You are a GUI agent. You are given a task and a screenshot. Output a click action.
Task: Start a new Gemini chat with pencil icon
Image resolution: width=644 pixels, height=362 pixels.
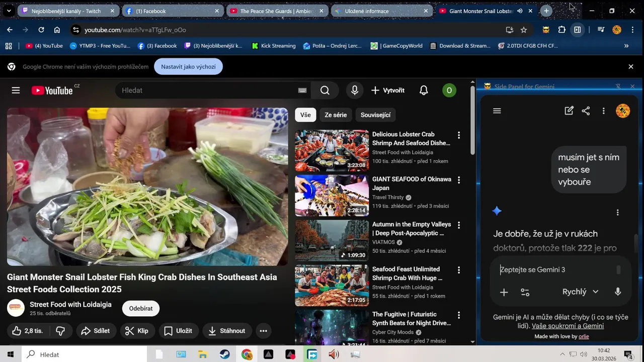click(569, 111)
